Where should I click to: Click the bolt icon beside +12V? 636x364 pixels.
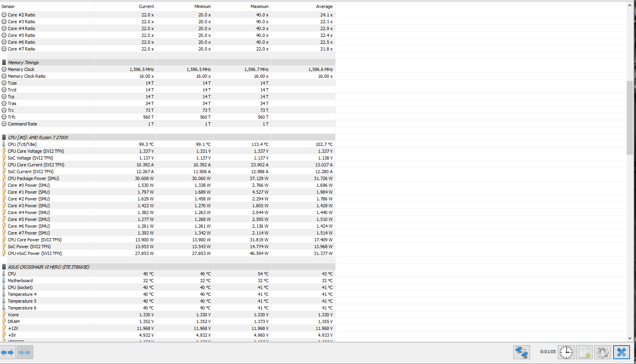click(4, 328)
